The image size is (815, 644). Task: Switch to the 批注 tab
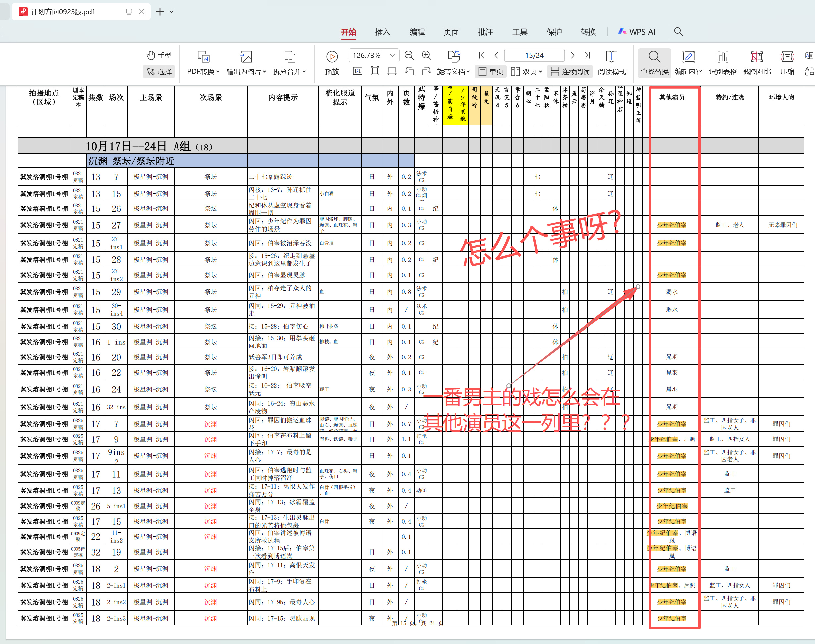click(x=485, y=32)
